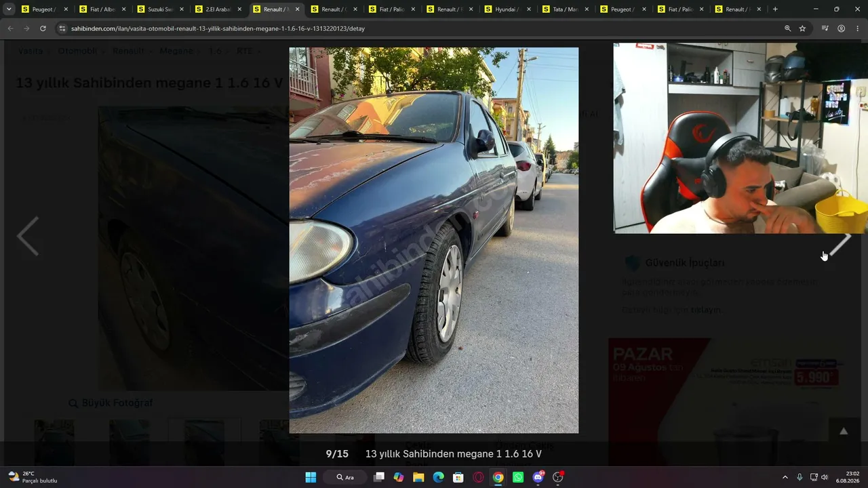Close the Suzuki Swift tab
The image size is (868, 488).
pos(181,9)
